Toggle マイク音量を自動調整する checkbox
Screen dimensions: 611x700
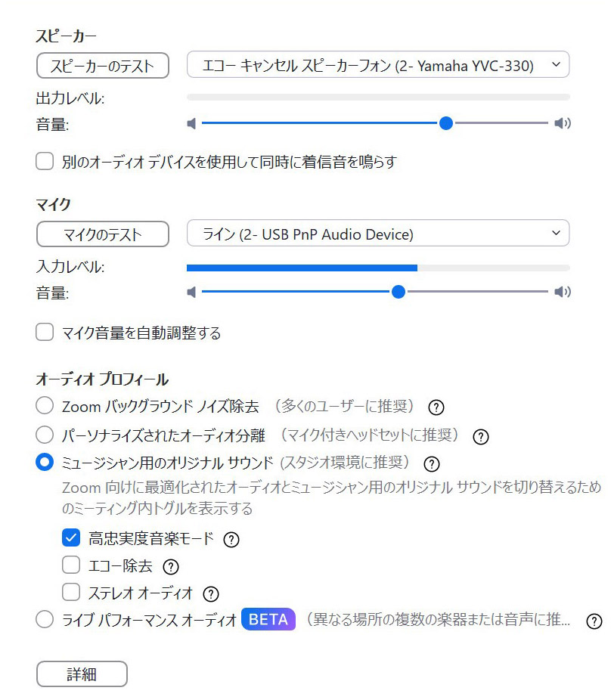[x=45, y=333]
